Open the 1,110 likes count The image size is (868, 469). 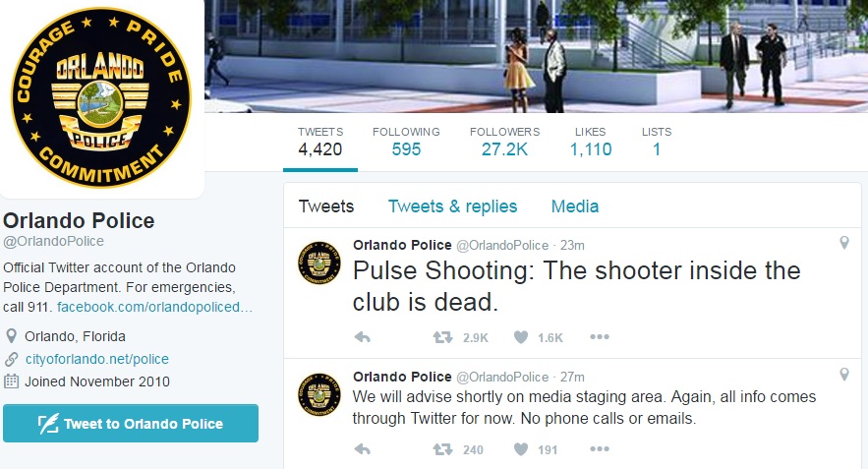(591, 143)
